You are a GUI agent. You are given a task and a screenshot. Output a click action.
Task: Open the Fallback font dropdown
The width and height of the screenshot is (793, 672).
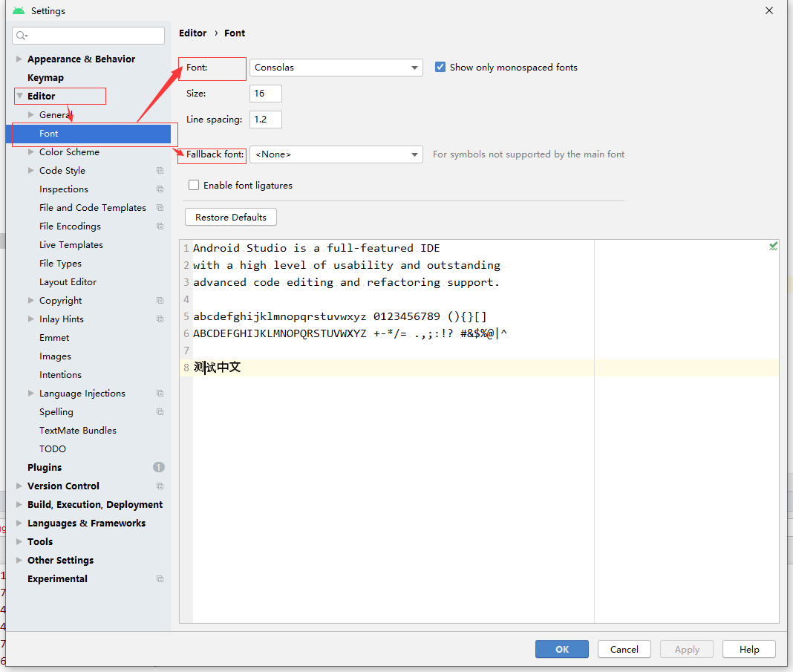pyautogui.click(x=336, y=154)
